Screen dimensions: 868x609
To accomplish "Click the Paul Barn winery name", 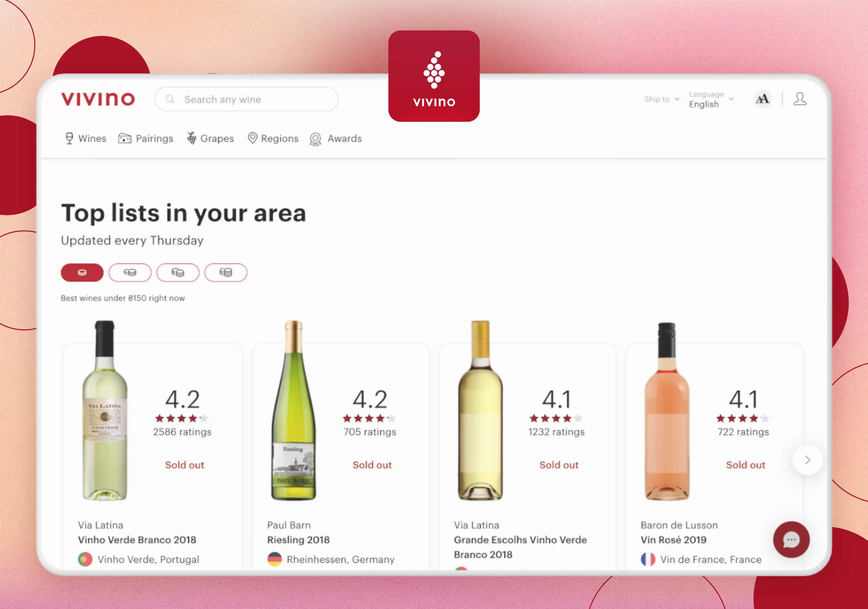I will point(289,525).
